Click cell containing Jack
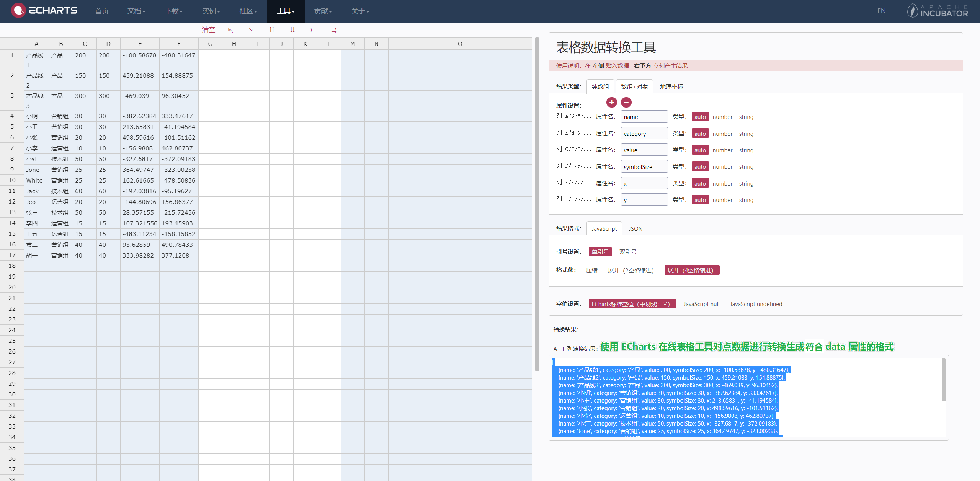Screen dimensions: 980x481 (36, 191)
